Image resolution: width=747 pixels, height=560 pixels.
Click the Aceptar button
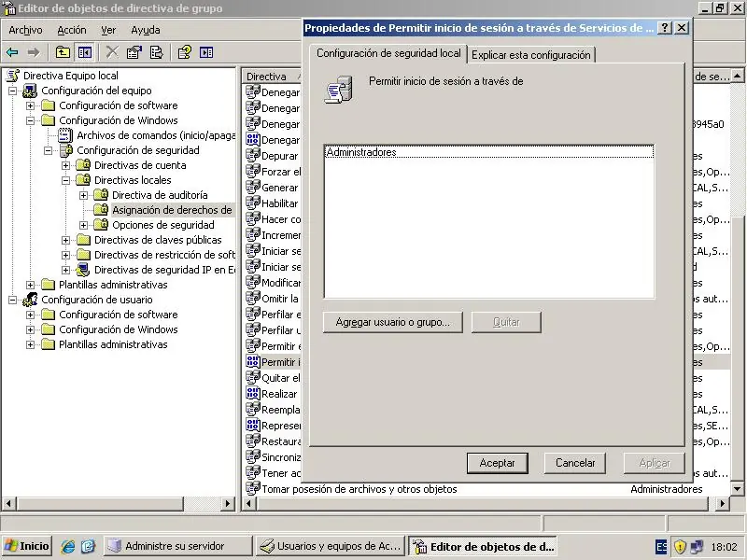click(498, 463)
